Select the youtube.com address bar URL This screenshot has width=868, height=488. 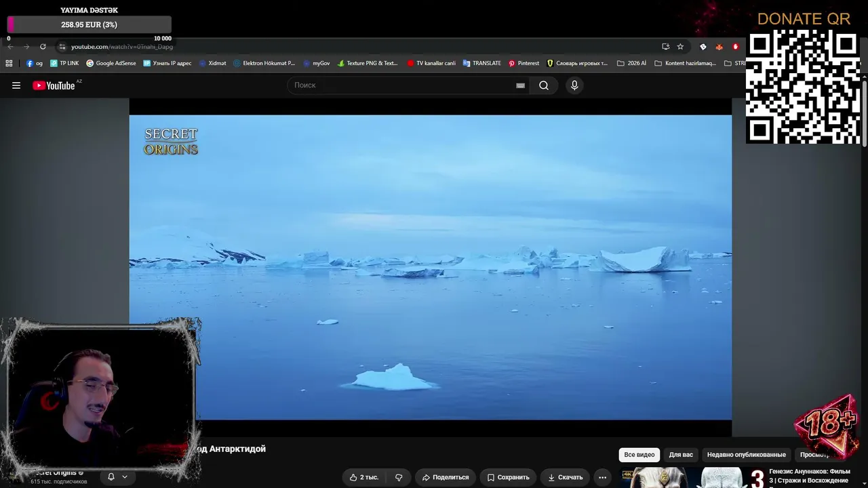click(x=122, y=47)
